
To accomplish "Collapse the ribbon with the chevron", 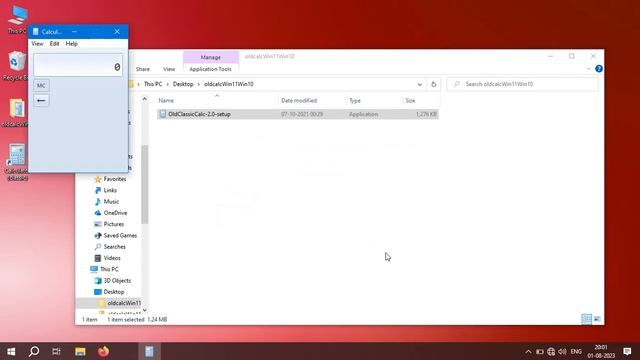I will [589, 69].
